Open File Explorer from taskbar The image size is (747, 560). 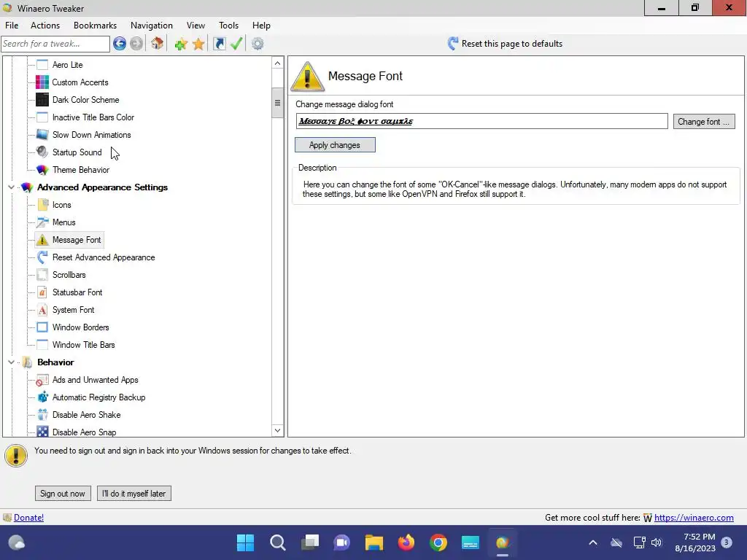coord(374,542)
